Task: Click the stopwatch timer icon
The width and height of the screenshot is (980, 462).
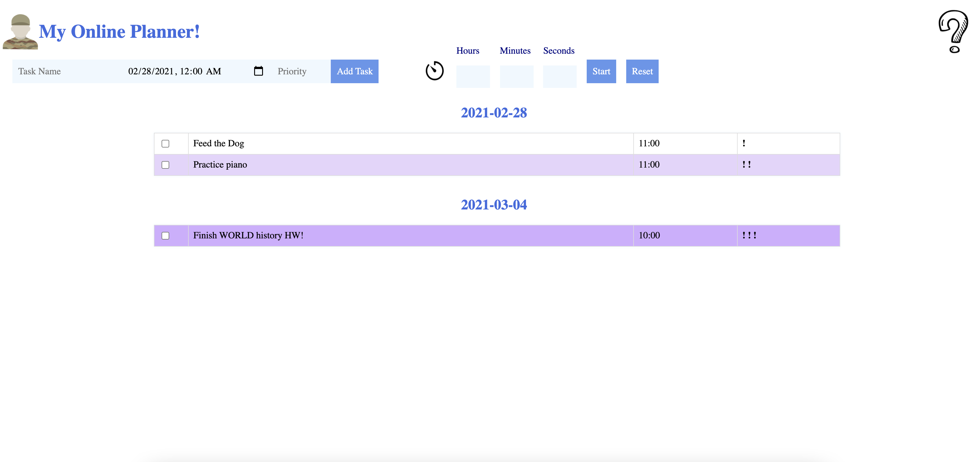Action: pos(435,71)
